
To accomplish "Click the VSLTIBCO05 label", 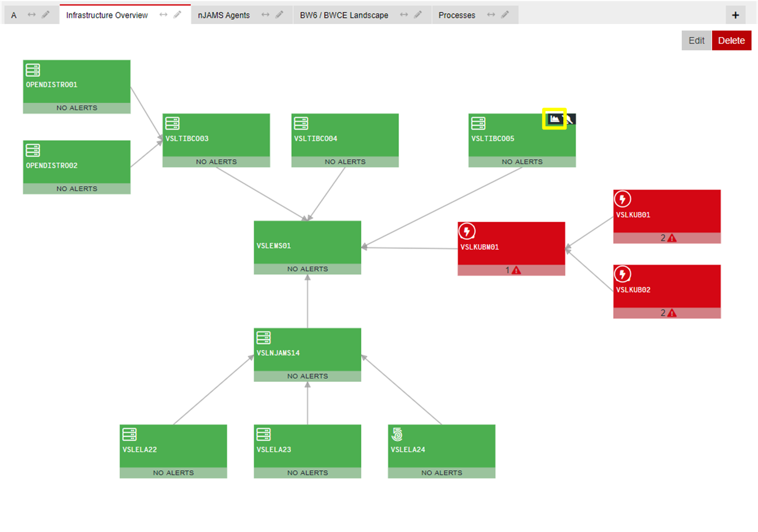I will 493,138.
